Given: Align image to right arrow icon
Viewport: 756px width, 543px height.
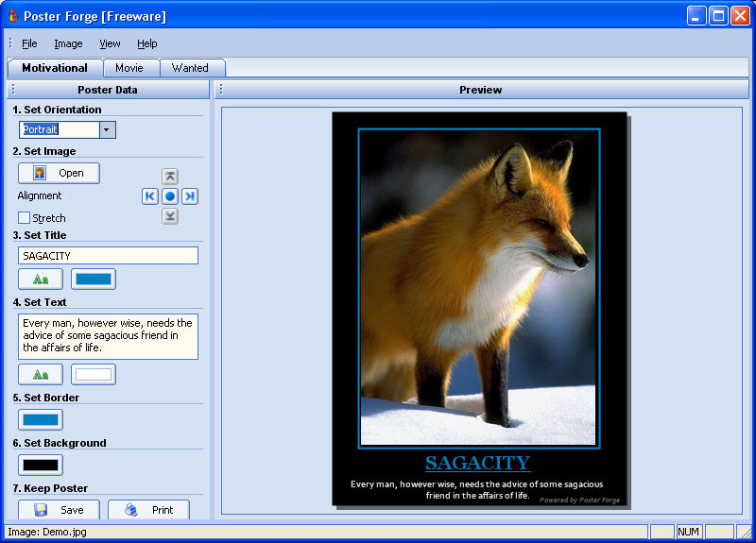Looking at the screenshot, I should tap(190, 196).
